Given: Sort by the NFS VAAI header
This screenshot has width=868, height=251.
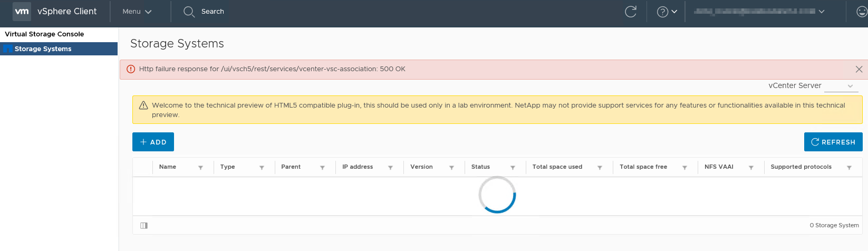Looking at the screenshot, I should [719, 167].
